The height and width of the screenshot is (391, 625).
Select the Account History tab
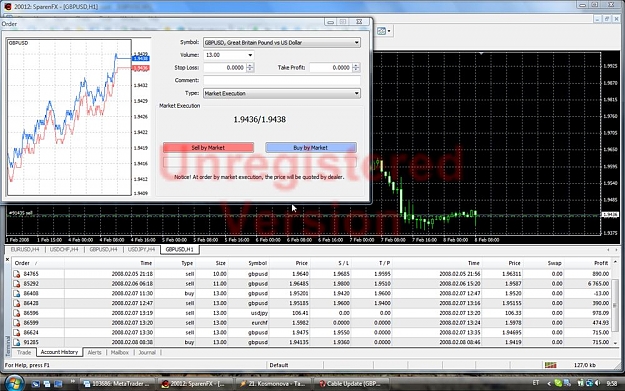(x=59, y=352)
